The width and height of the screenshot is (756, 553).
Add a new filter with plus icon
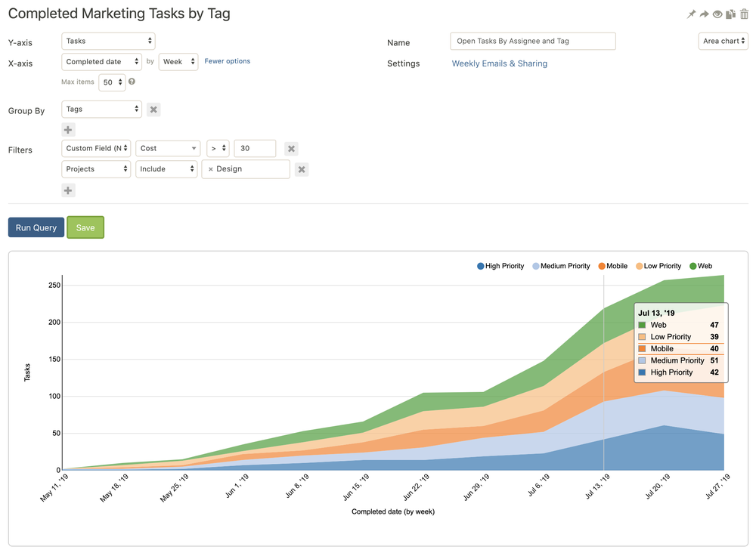68,190
